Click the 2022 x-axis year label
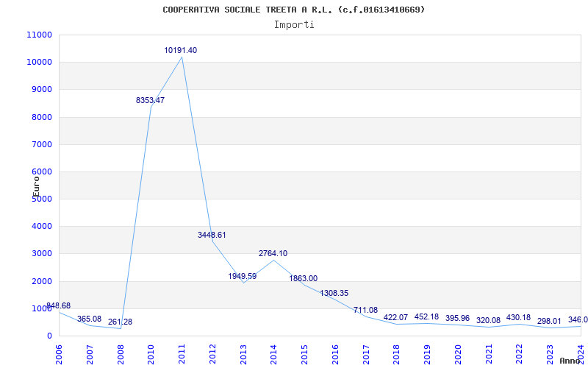Screen dimensions: 588x368 click(520, 355)
